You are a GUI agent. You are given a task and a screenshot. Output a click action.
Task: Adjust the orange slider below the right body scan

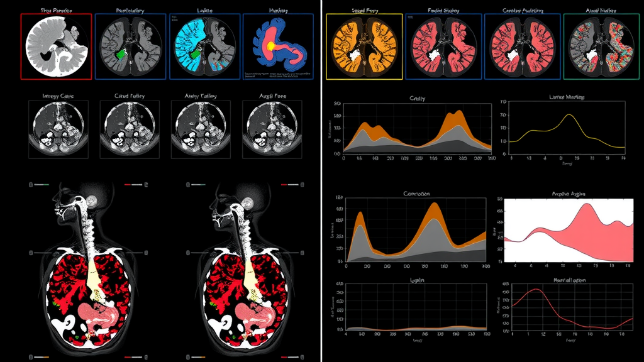(200, 356)
